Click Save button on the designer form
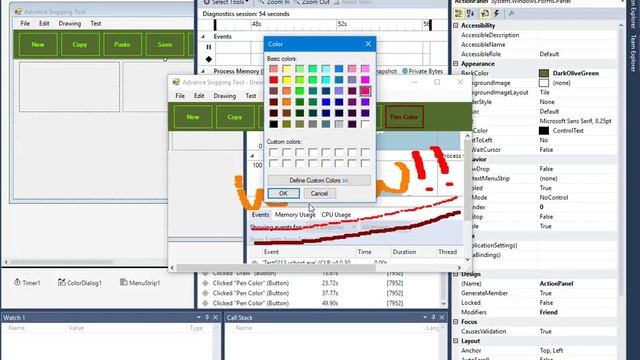Viewport: 640px width, 360px height. coord(165,44)
